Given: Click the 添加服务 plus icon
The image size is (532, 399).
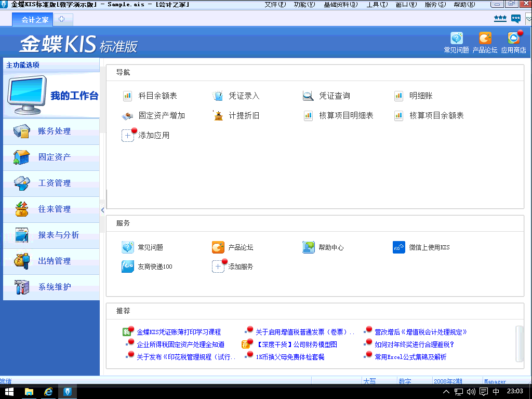Looking at the screenshot, I should tap(218, 267).
